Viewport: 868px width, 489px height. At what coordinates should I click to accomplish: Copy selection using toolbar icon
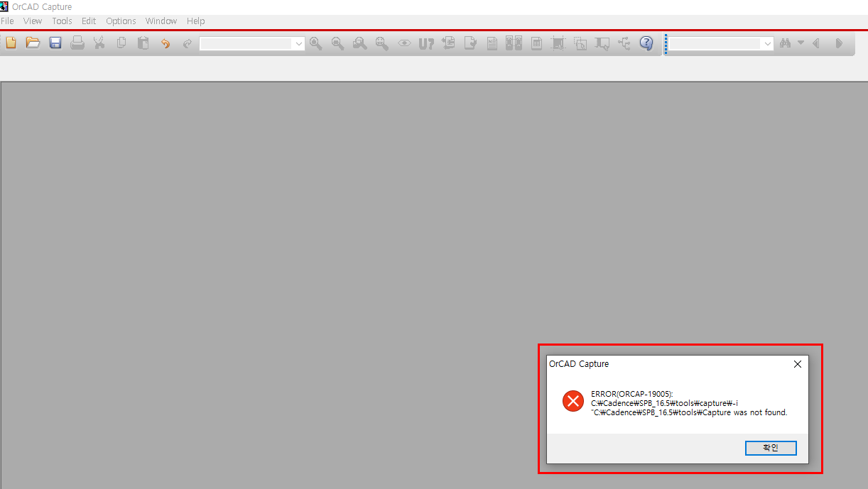(x=121, y=43)
